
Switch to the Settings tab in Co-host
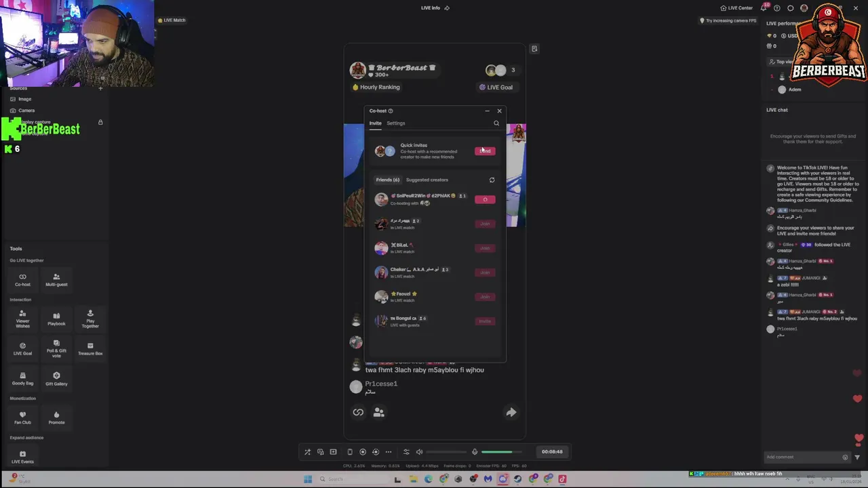click(x=396, y=123)
